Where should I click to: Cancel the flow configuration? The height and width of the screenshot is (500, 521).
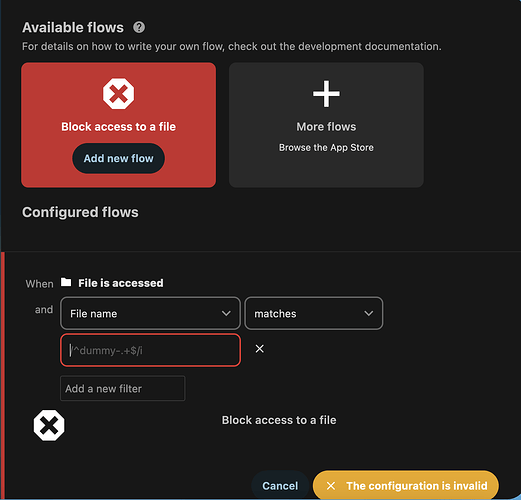pyautogui.click(x=280, y=486)
